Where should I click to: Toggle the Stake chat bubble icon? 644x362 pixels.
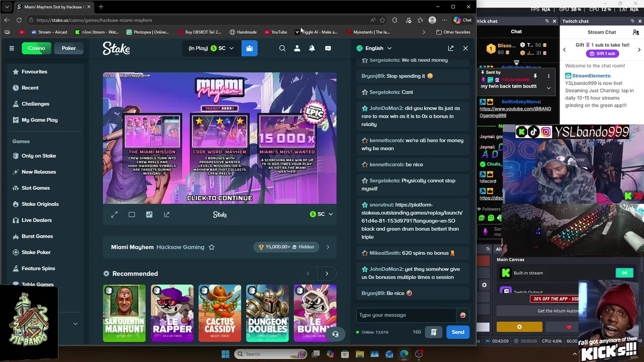point(328,48)
